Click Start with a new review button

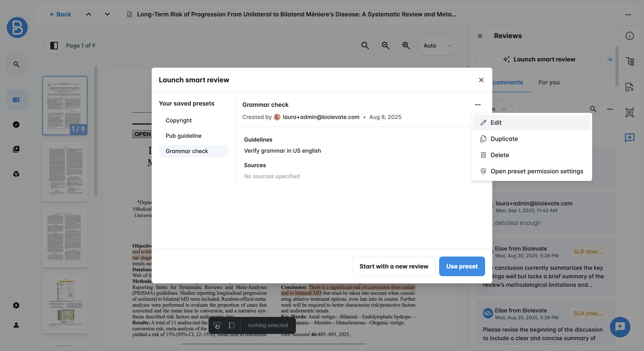(394, 266)
